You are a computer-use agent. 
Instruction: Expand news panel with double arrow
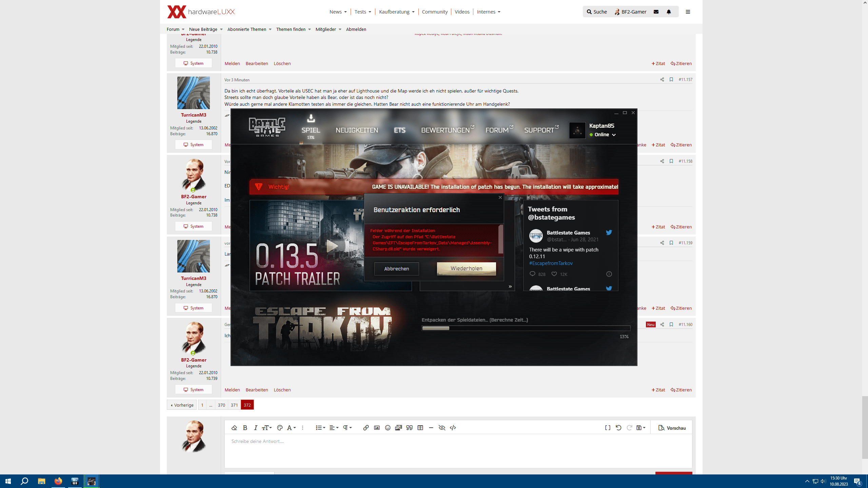[510, 287]
